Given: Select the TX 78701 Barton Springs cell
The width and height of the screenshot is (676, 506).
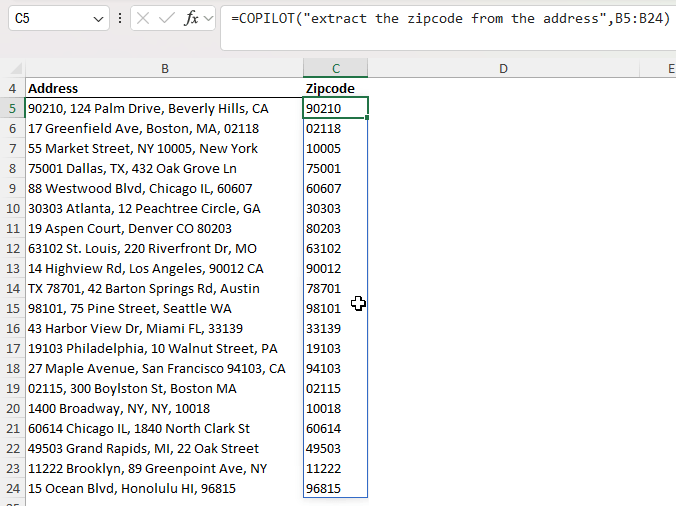Looking at the screenshot, I should pos(164,288).
